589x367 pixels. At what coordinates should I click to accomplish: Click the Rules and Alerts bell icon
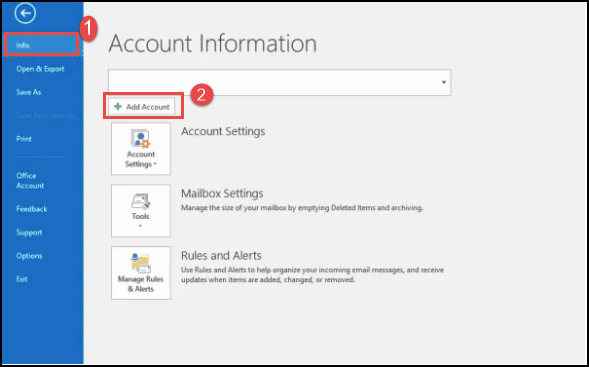(x=140, y=263)
